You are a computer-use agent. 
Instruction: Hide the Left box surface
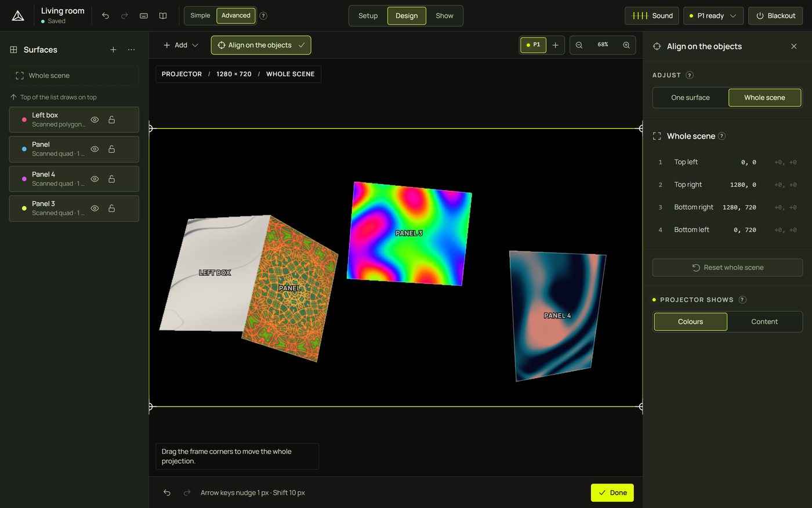[x=95, y=120]
